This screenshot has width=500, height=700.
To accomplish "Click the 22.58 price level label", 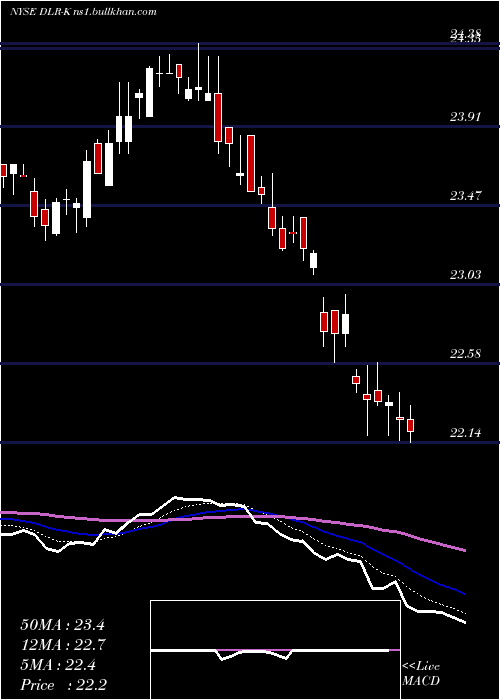I will click(x=465, y=354).
